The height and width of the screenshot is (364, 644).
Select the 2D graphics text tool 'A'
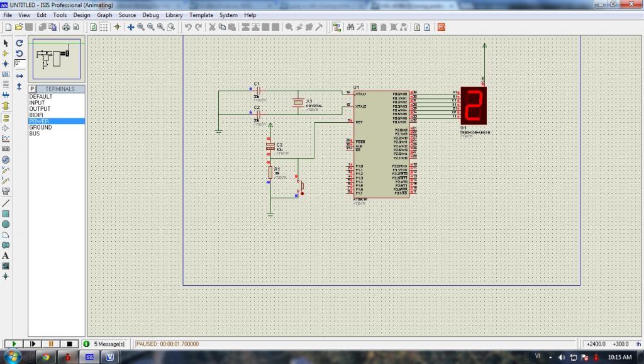6,256
